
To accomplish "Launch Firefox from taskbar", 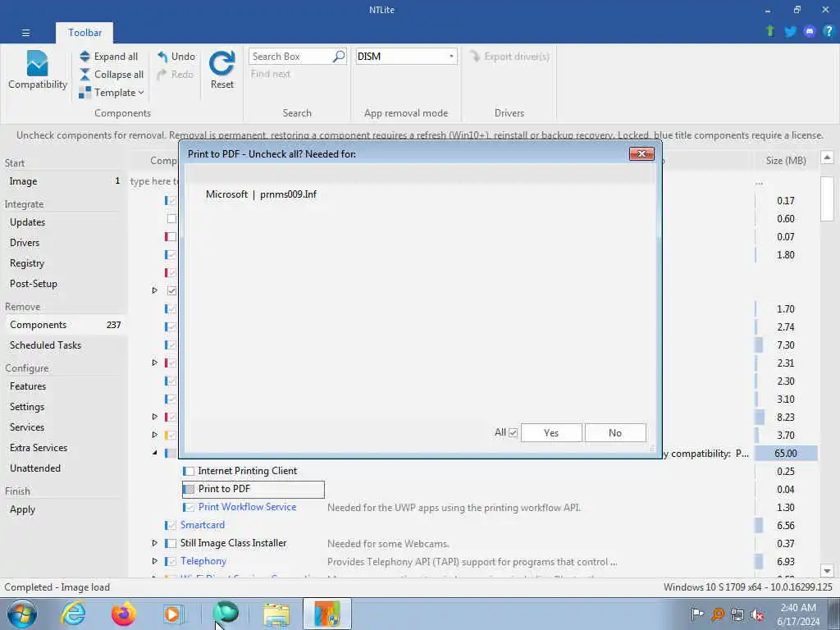I will [124, 614].
